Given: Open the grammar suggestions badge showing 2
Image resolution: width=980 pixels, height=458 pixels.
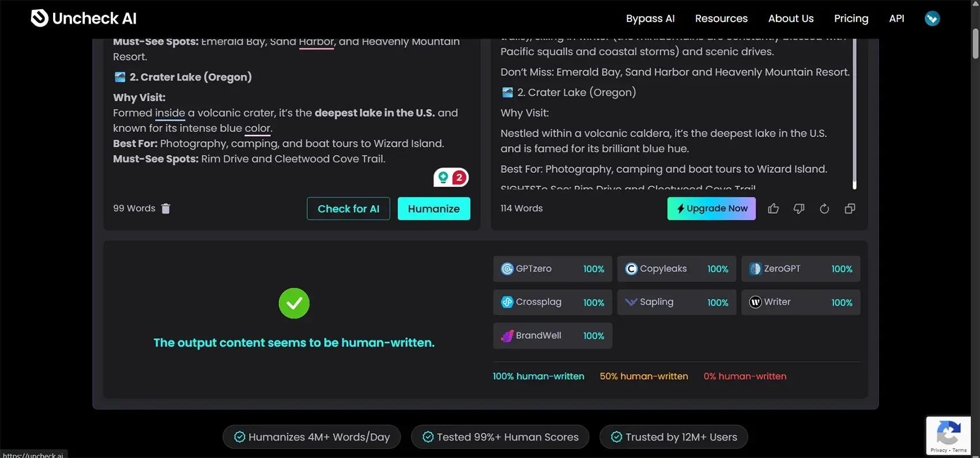Looking at the screenshot, I should (451, 177).
